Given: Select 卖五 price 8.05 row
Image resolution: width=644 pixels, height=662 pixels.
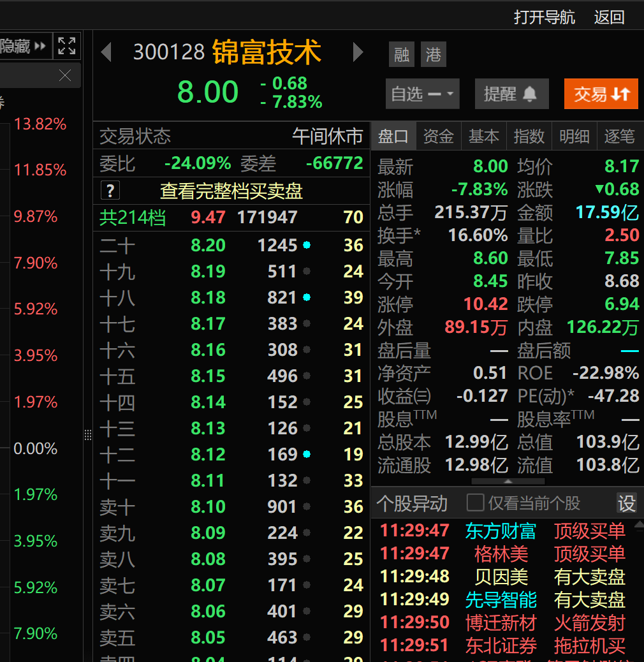Looking at the screenshot, I should 231,638.
